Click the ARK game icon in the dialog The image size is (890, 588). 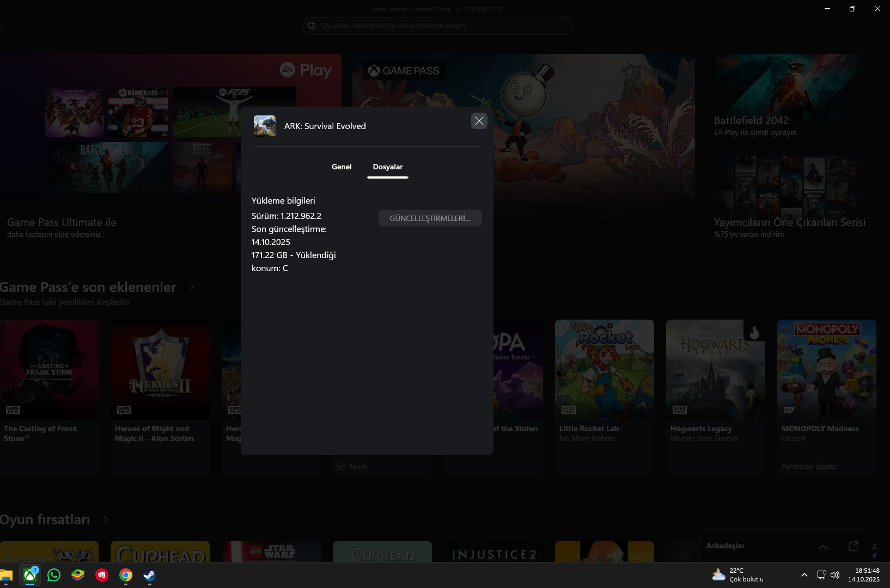[265, 126]
